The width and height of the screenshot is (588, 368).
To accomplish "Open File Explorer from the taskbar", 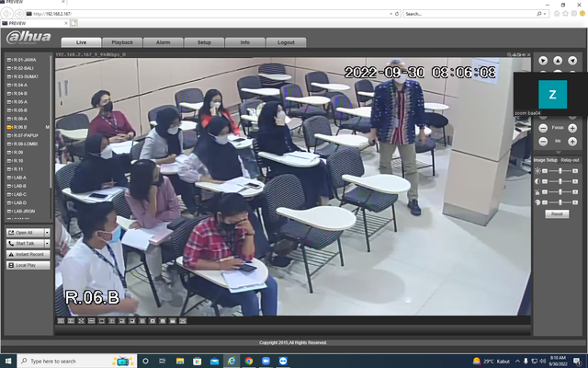I will [180, 361].
